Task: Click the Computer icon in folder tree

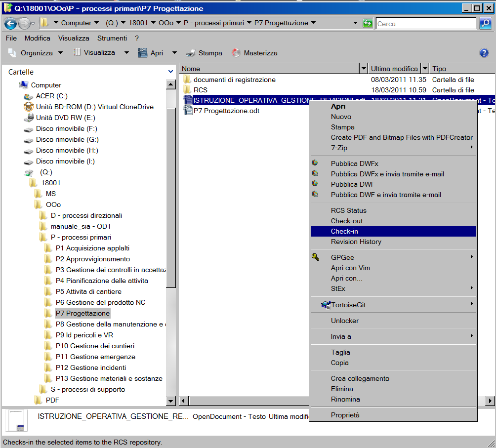Action: click(24, 85)
